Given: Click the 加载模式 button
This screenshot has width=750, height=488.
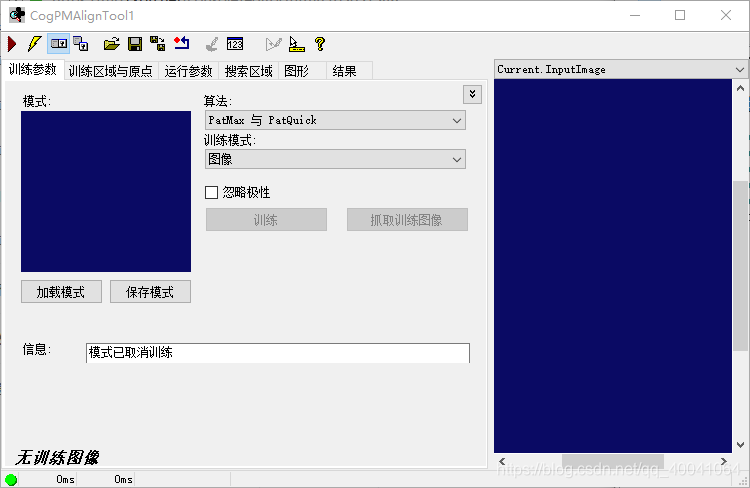Looking at the screenshot, I should click(61, 291).
